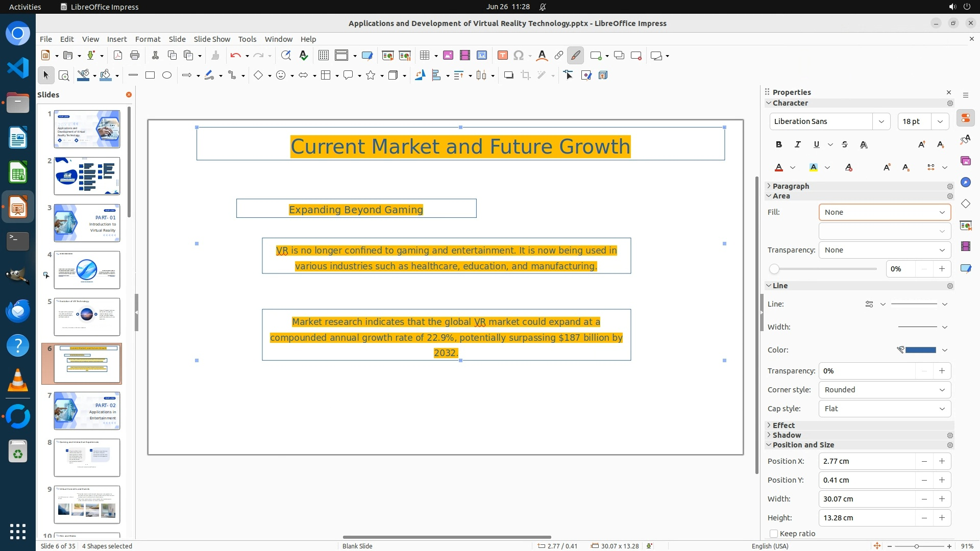Close the Slides panel
This screenshot has width=980, height=551.
129,95
